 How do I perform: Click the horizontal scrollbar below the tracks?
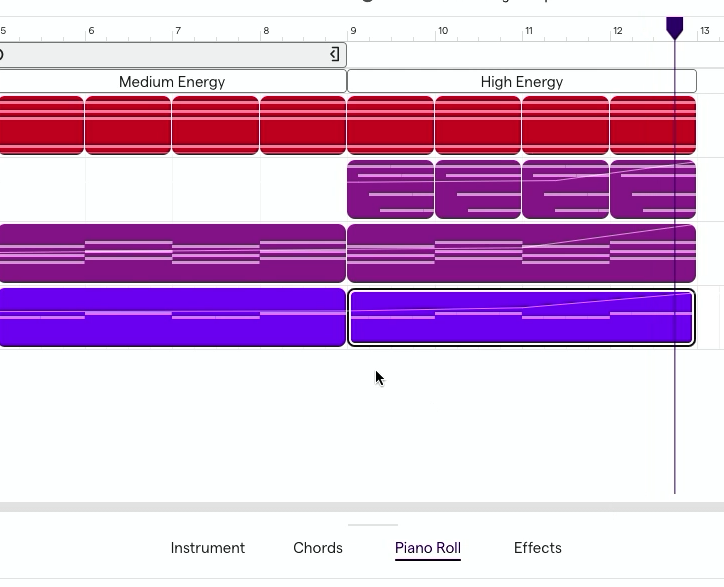[x=362, y=507]
